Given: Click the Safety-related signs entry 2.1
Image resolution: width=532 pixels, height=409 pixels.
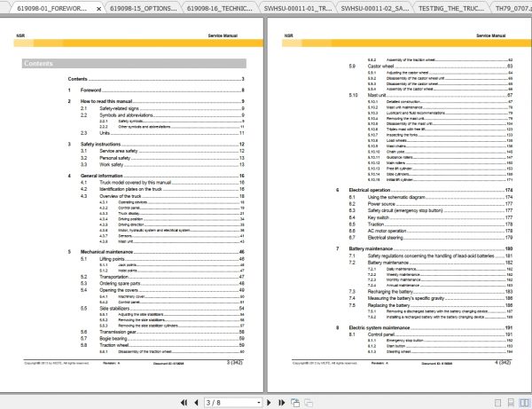Looking at the screenshot, I should coord(162,108).
